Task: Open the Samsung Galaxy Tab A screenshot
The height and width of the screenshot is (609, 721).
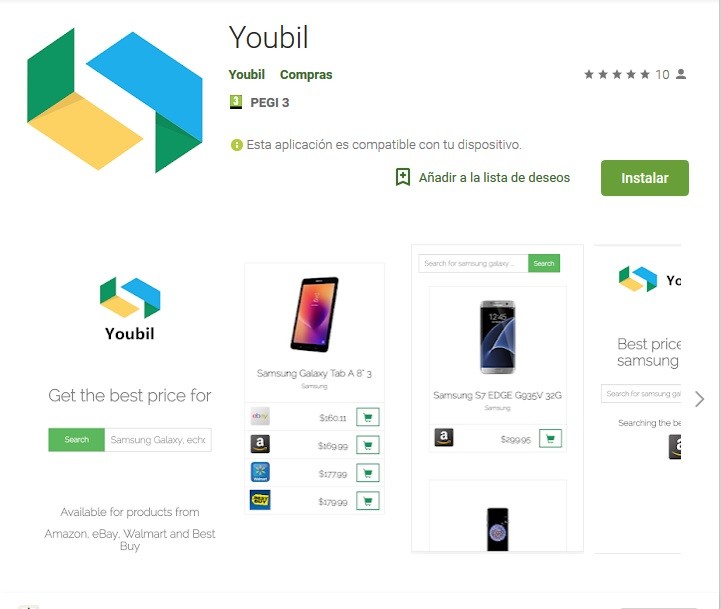Action: pos(314,389)
